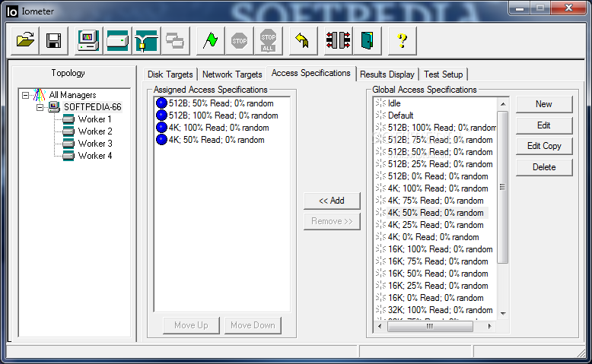Exit Iometer using the door icon
This screenshot has width=592, height=364.
(367, 41)
